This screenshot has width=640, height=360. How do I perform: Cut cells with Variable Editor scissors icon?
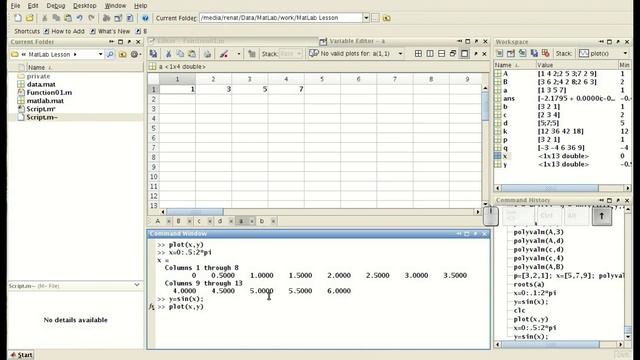click(x=168, y=53)
